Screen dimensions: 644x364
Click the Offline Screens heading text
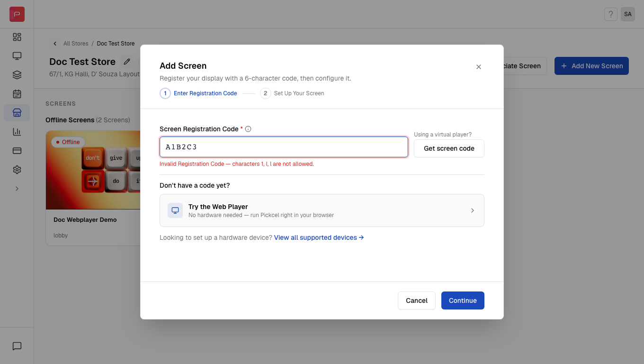tap(70, 120)
